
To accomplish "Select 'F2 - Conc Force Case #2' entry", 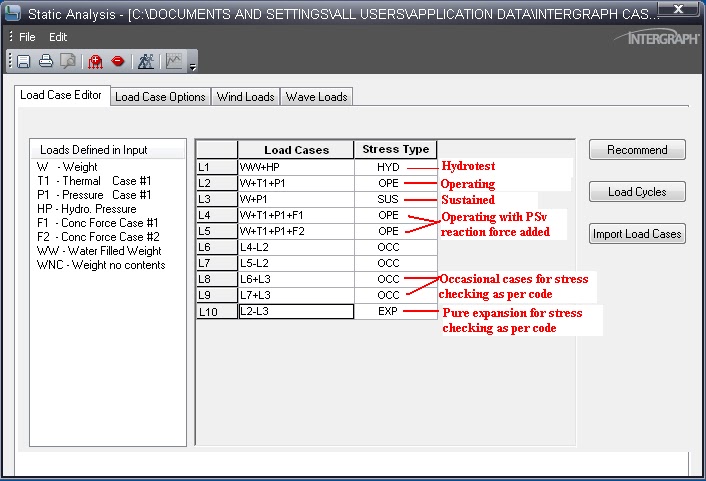I will [98, 236].
